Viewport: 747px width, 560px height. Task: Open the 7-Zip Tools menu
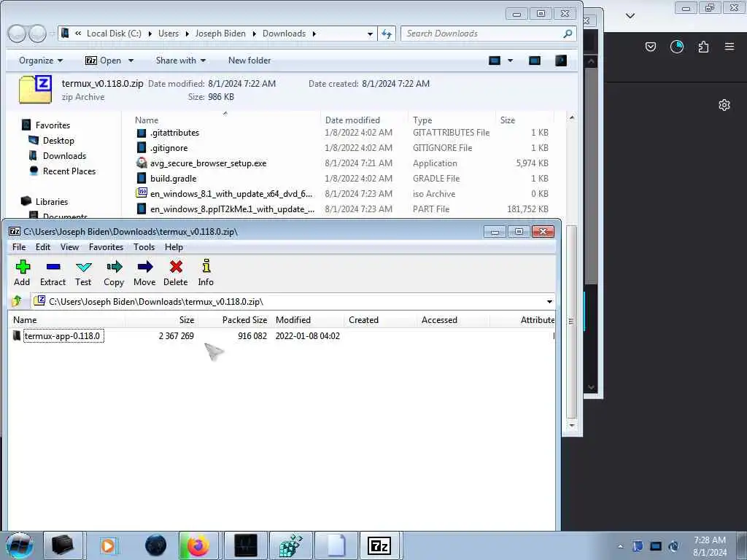(x=144, y=246)
